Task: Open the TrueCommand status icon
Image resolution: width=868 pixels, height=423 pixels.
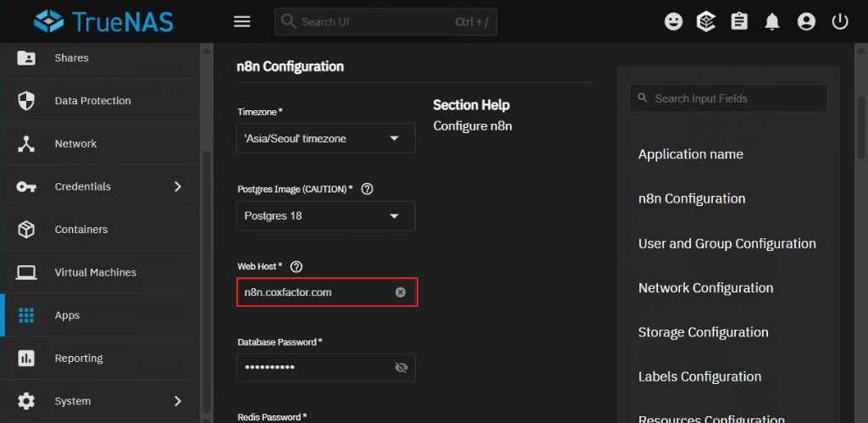Action: [x=705, y=22]
